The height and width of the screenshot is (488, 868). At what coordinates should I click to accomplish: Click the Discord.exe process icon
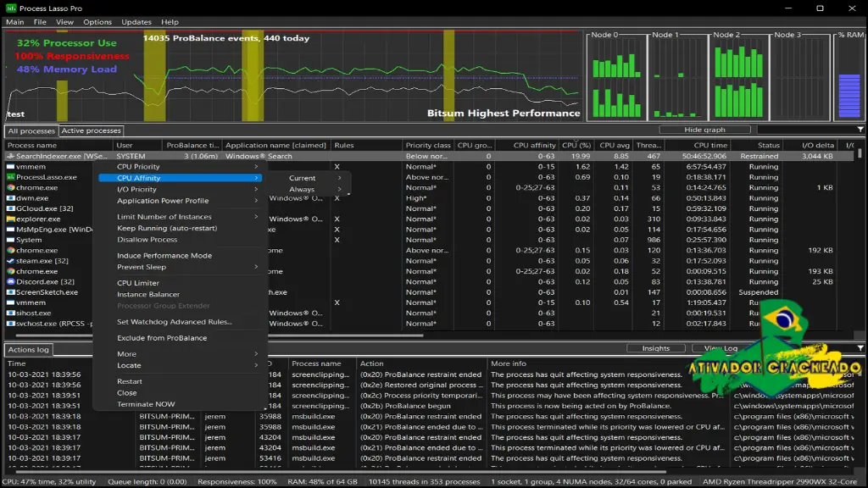click(x=10, y=281)
